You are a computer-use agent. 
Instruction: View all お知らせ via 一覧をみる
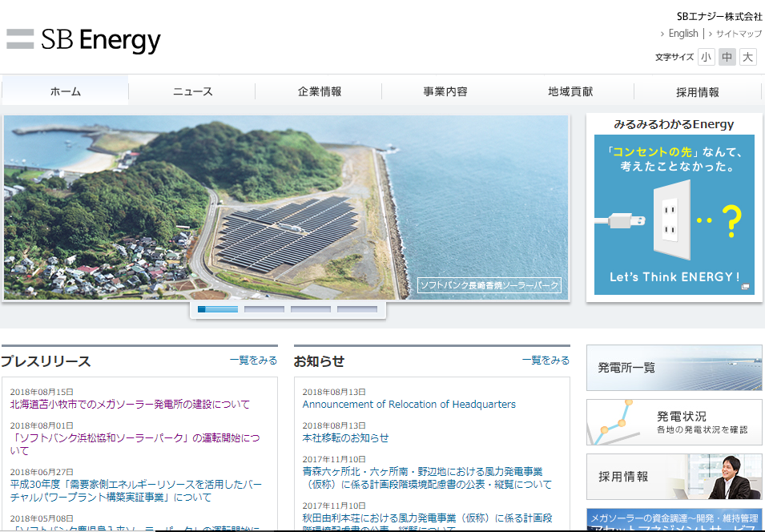546,361
